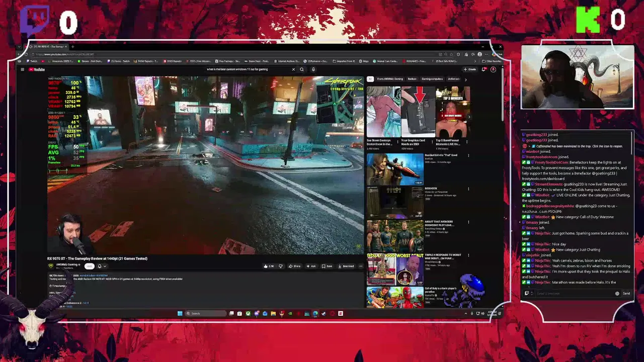The image size is (644, 362).
Task: Click the Join channel button
Action: point(89,266)
